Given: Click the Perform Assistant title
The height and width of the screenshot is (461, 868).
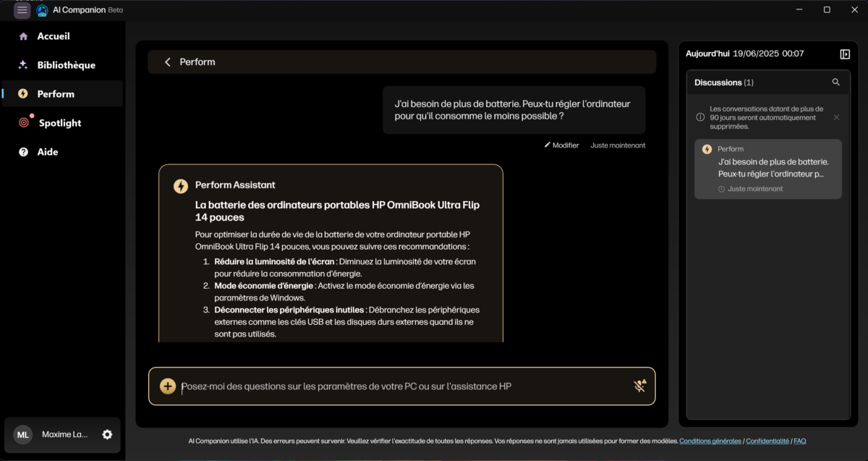Looking at the screenshot, I should pos(235,185).
